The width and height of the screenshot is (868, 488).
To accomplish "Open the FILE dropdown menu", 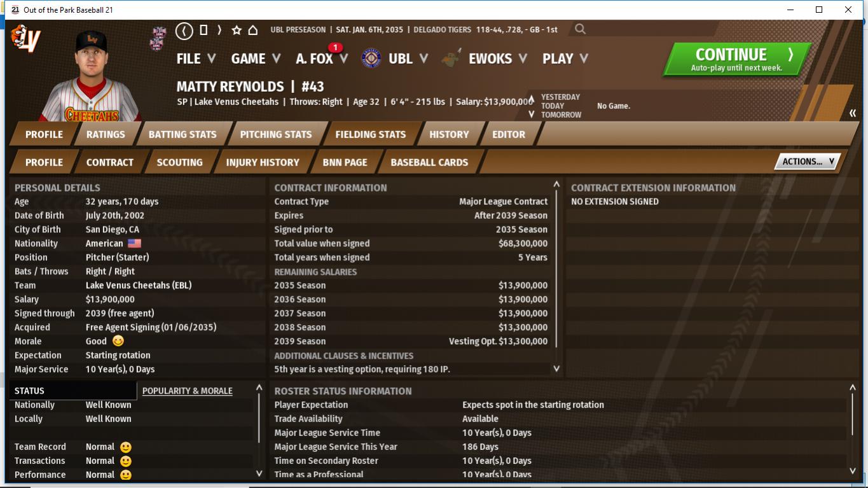I will (x=196, y=59).
